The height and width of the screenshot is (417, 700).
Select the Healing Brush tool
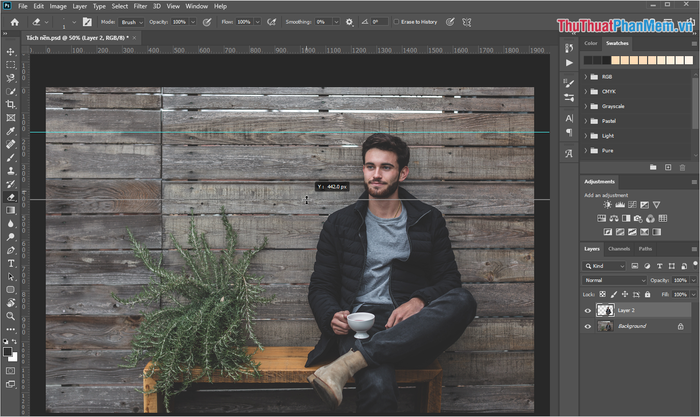coord(11,144)
